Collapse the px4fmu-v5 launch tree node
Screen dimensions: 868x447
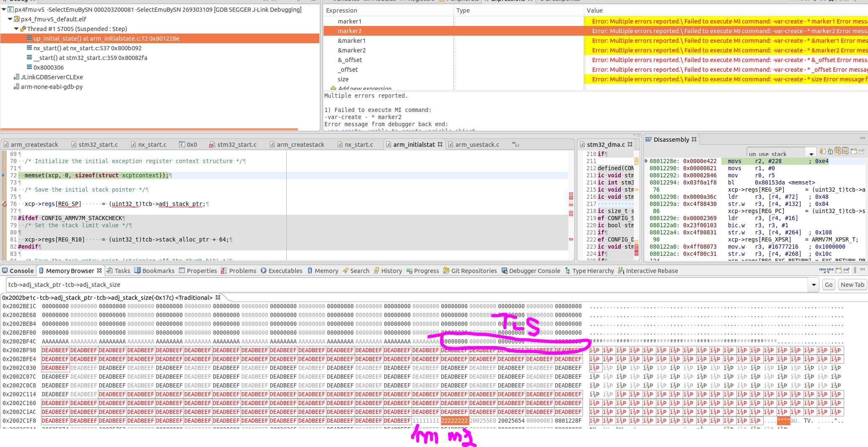[x=4, y=9]
